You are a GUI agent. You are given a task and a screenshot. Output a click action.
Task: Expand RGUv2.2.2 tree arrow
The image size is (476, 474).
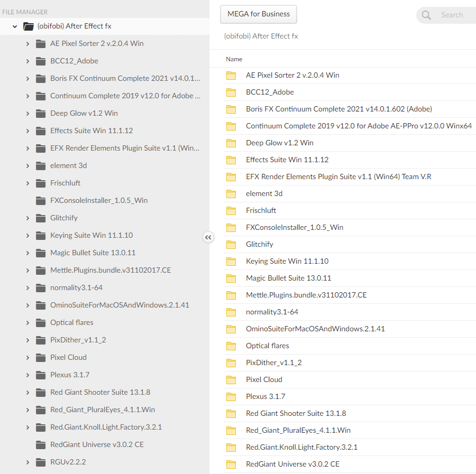pos(28,462)
